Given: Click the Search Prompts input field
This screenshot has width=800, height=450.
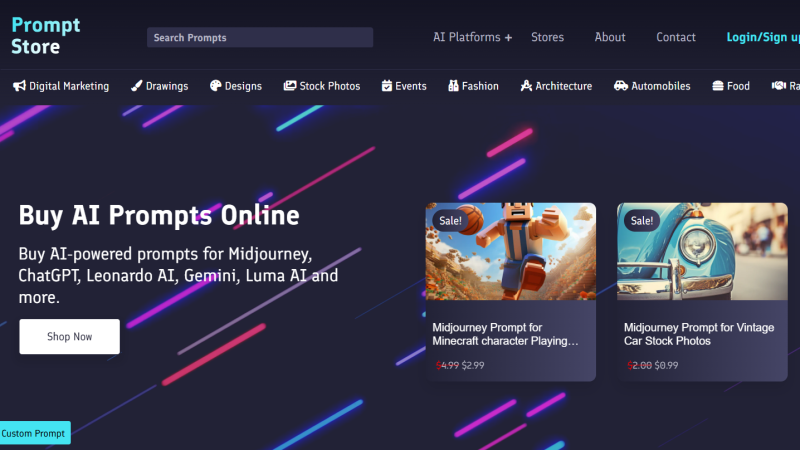Looking at the screenshot, I should [260, 37].
